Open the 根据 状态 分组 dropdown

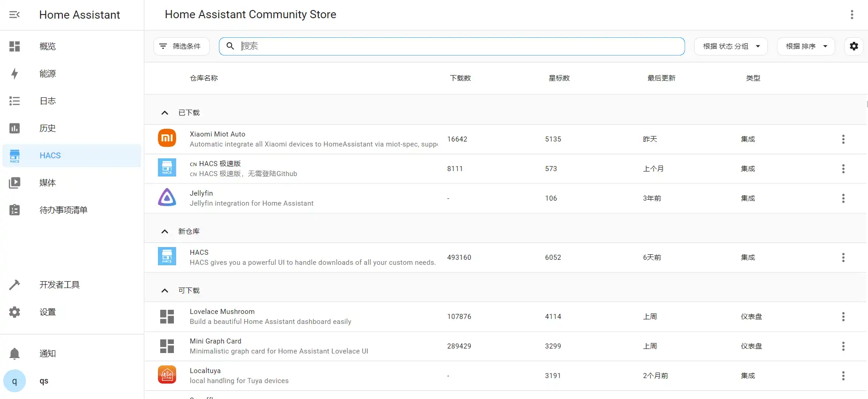pyautogui.click(x=731, y=46)
